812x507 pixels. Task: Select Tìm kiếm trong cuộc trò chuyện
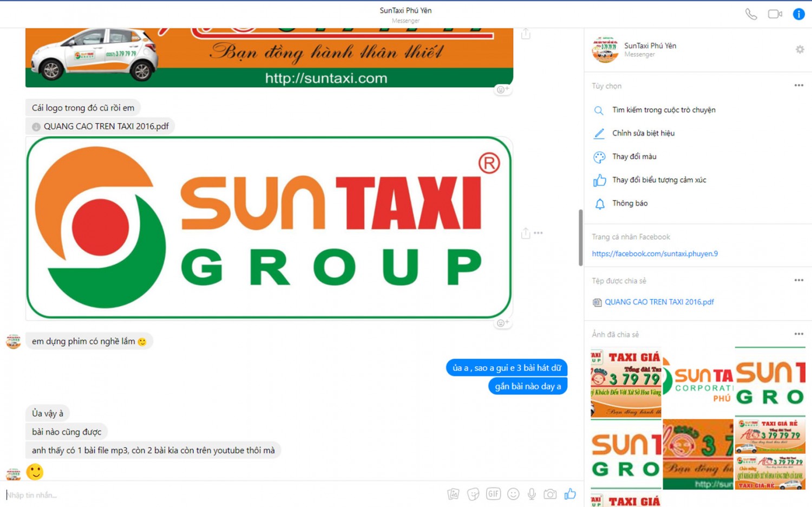(x=664, y=110)
